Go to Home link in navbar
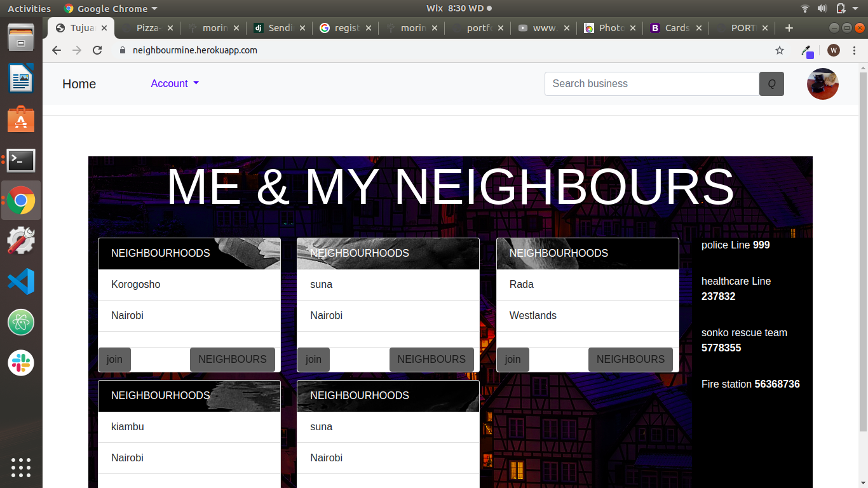This screenshot has height=488, width=868. [x=79, y=84]
